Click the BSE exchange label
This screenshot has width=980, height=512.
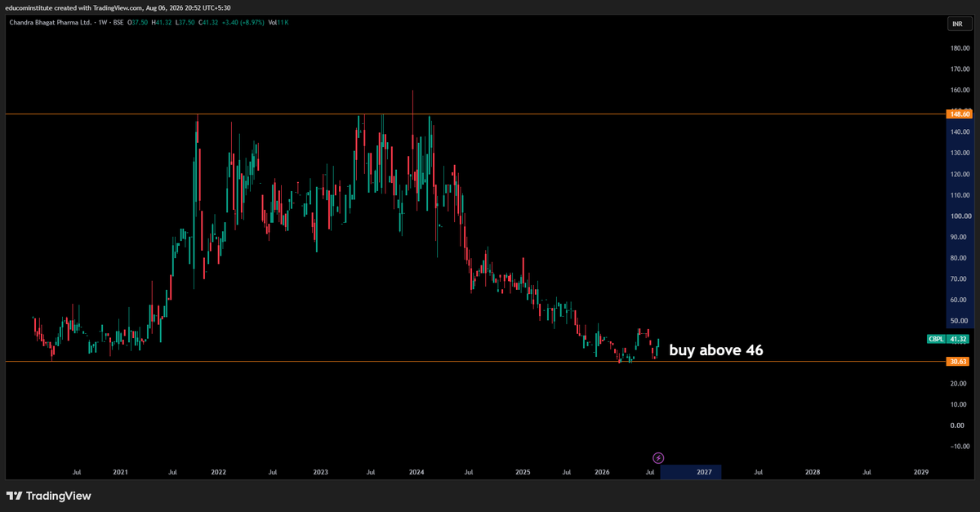(118, 22)
